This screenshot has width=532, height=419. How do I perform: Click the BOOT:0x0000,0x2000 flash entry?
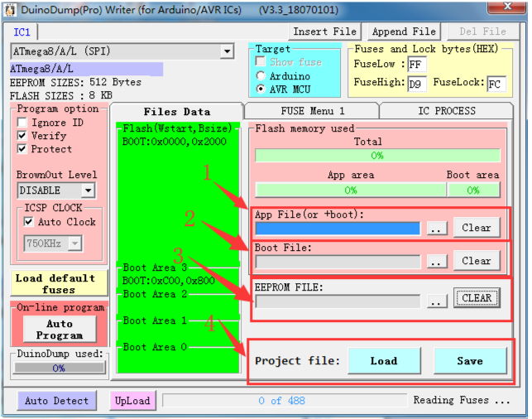click(175, 142)
